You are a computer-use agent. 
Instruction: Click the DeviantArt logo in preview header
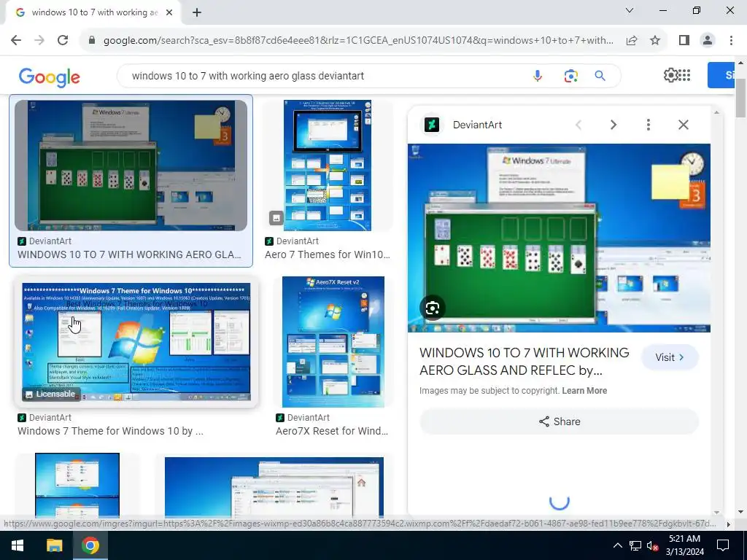pyautogui.click(x=432, y=125)
